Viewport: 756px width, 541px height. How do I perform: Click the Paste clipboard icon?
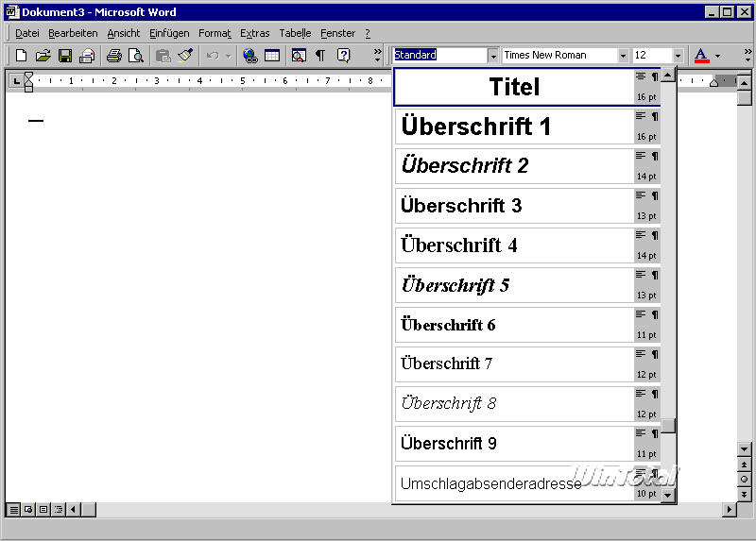163,56
